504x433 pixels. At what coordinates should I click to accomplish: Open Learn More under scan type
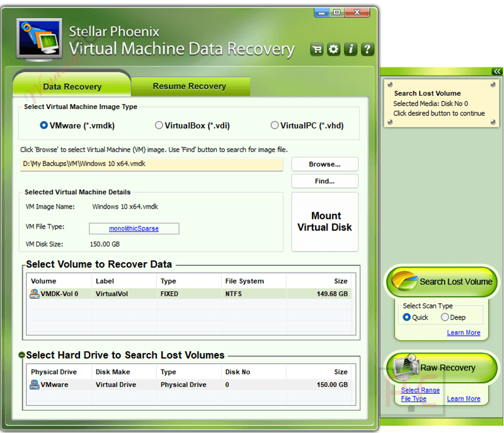tap(464, 333)
